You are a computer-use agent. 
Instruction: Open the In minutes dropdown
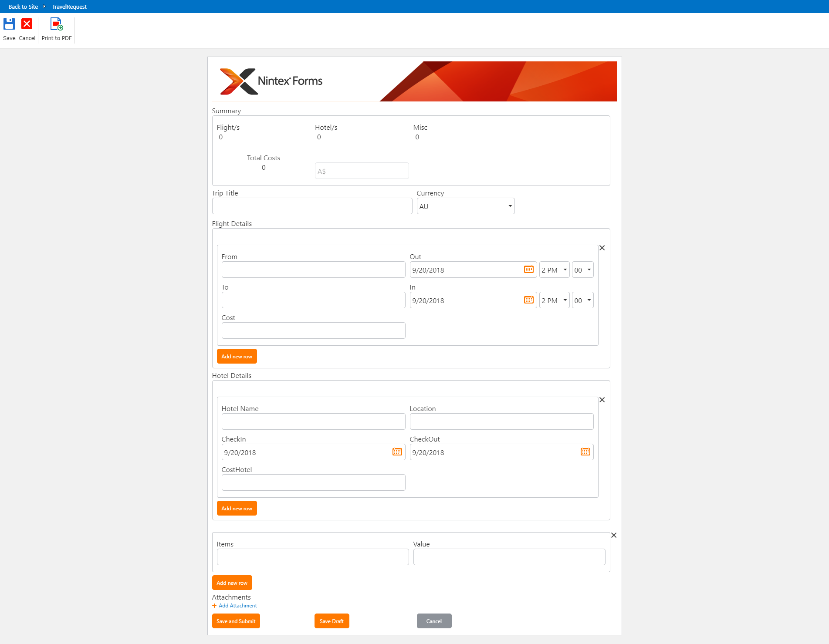point(582,300)
